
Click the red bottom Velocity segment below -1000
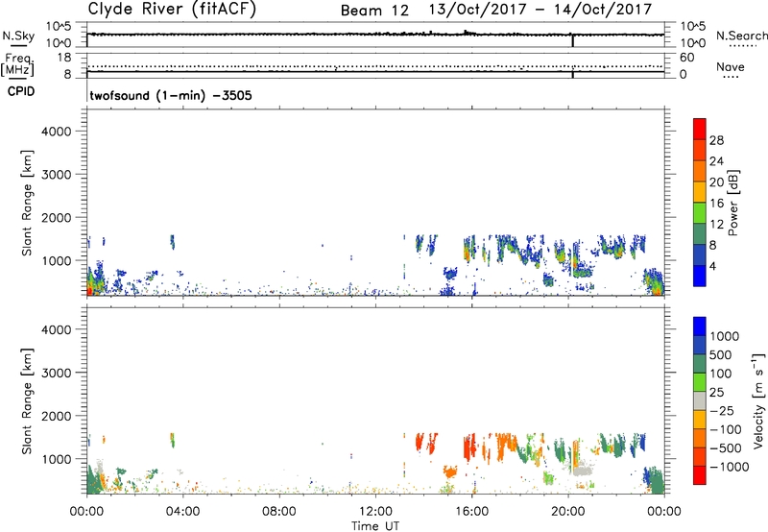[700, 475]
